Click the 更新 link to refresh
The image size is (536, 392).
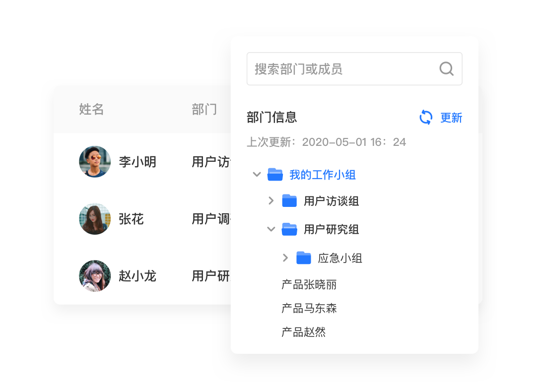point(450,118)
